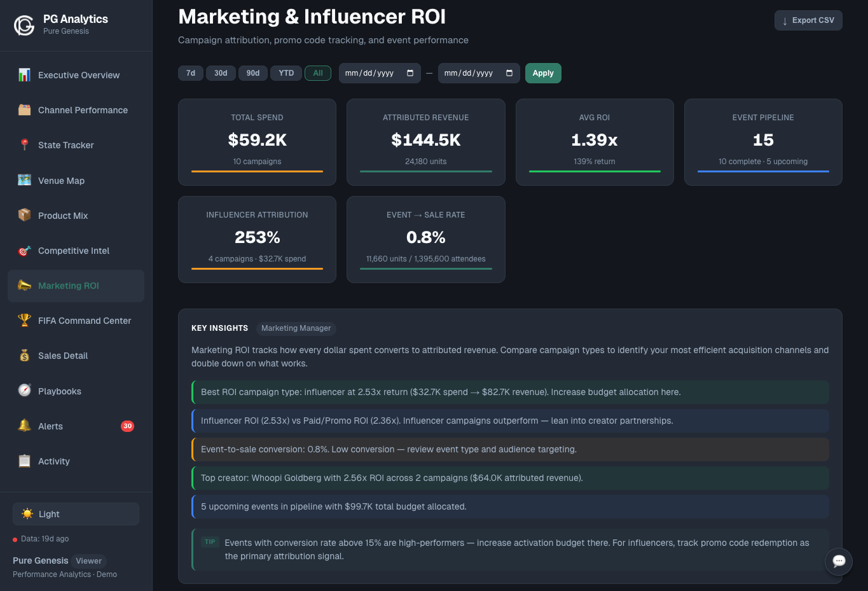
Task: Open the State Tracker pin icon
Action: click(x=24, y=144)
